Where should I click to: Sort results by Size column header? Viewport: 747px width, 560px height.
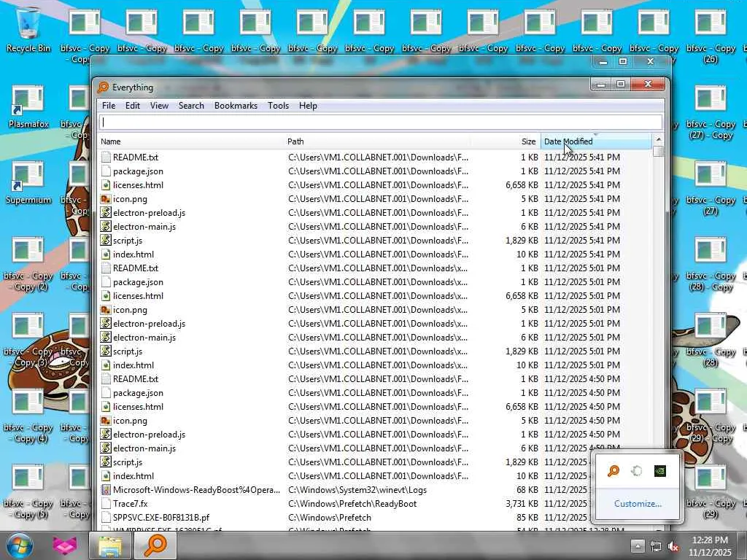[505, 141]
